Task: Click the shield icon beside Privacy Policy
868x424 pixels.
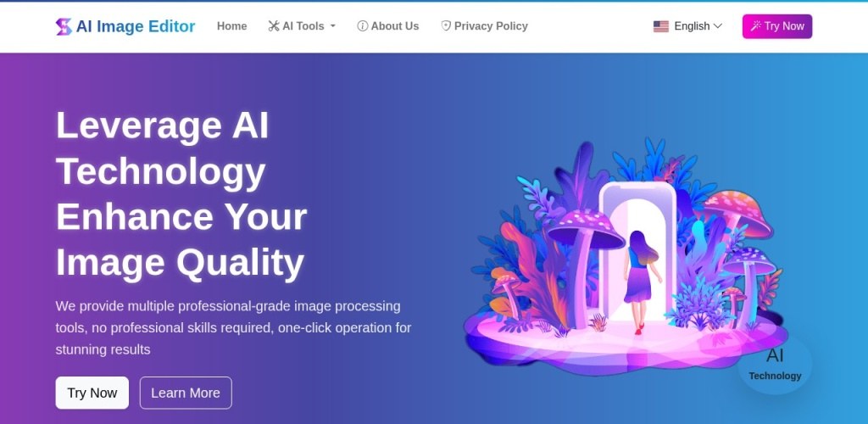Action: (x=446, y=26)
